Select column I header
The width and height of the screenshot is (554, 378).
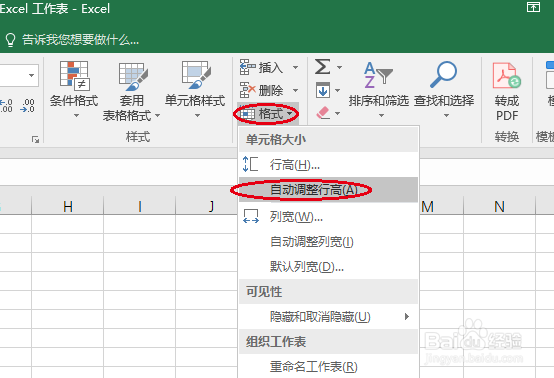139,206
